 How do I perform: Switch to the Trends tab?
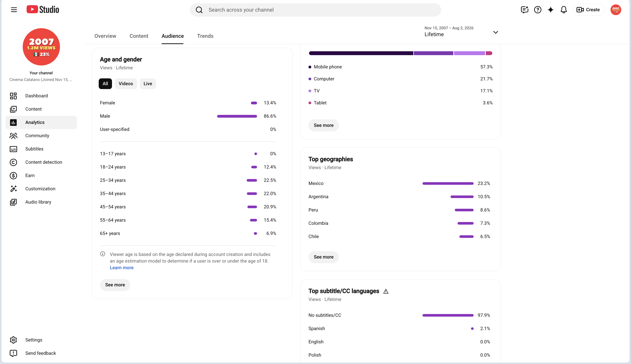point(205,36)
